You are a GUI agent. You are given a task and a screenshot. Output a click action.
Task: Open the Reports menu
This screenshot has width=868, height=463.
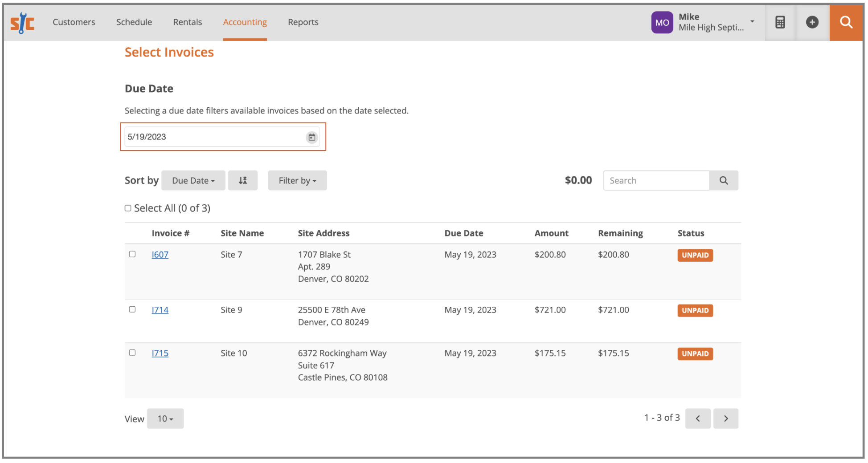tap(303, 22)
